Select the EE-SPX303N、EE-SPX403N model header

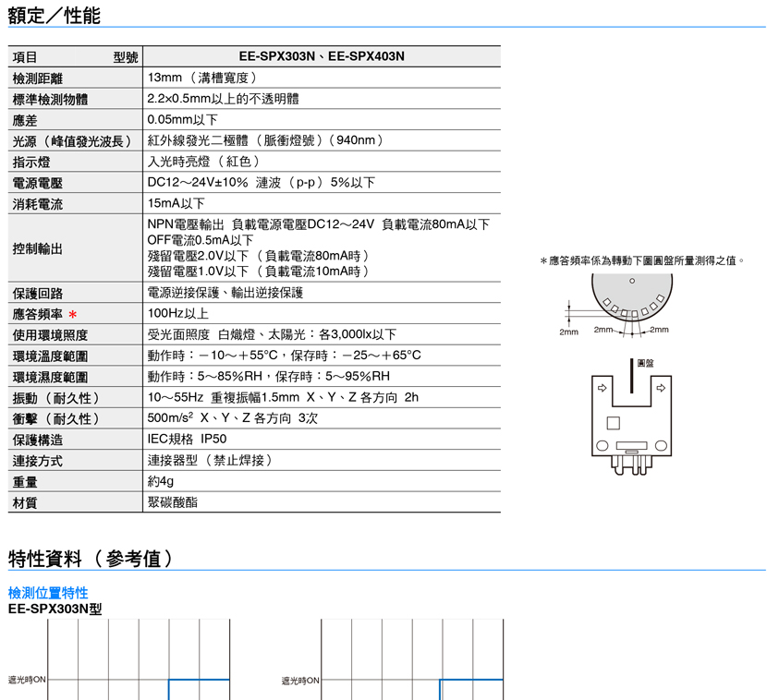coord(322,56)
